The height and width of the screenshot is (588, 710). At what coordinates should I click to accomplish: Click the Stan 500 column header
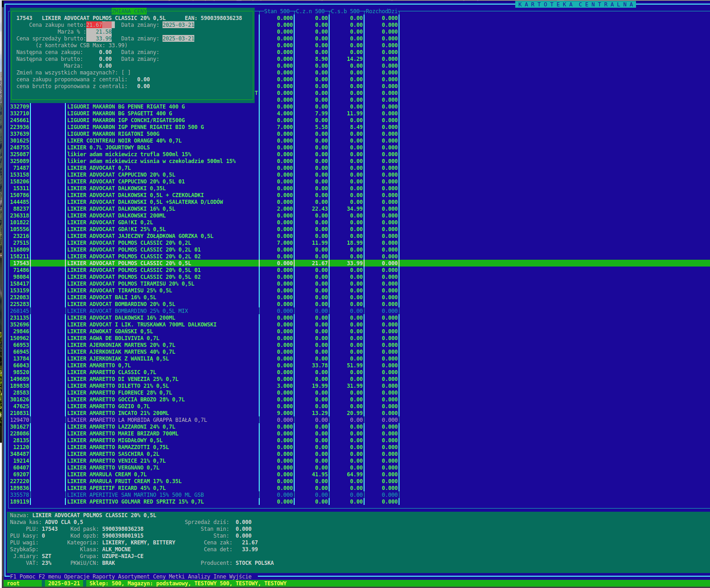coord(276,11)
